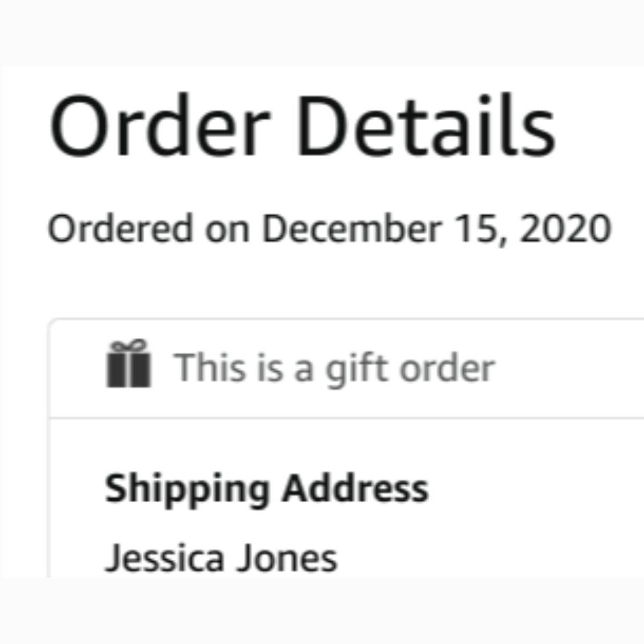
Task: Click the 'This is a gift order' text
Action: [x=334, y=368]
